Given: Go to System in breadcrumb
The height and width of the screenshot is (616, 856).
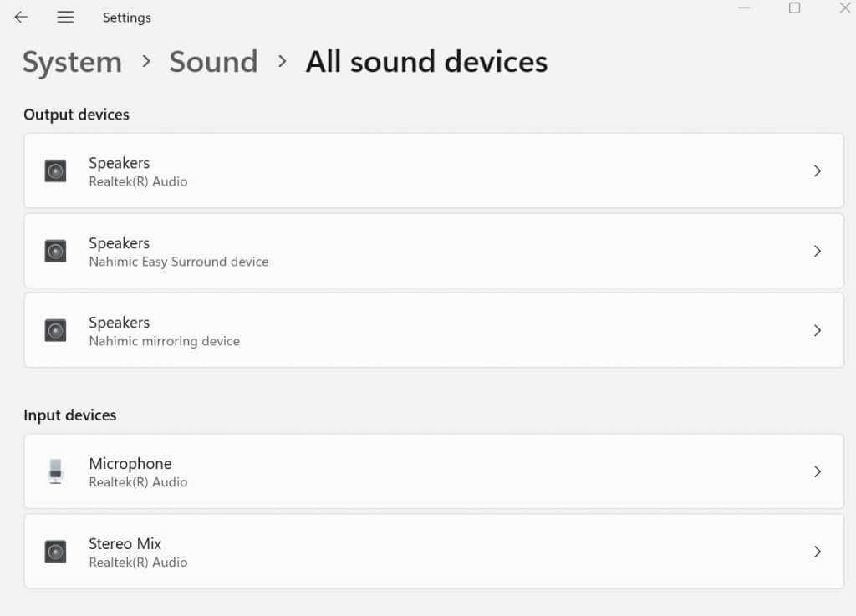Looking at the screenshot, I should [x=72, y=62].
